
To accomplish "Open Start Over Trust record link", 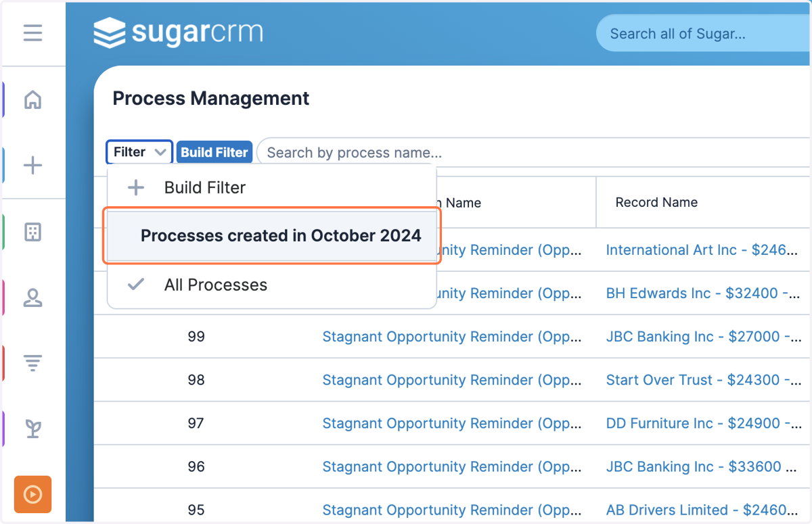I will click(703, 380).
